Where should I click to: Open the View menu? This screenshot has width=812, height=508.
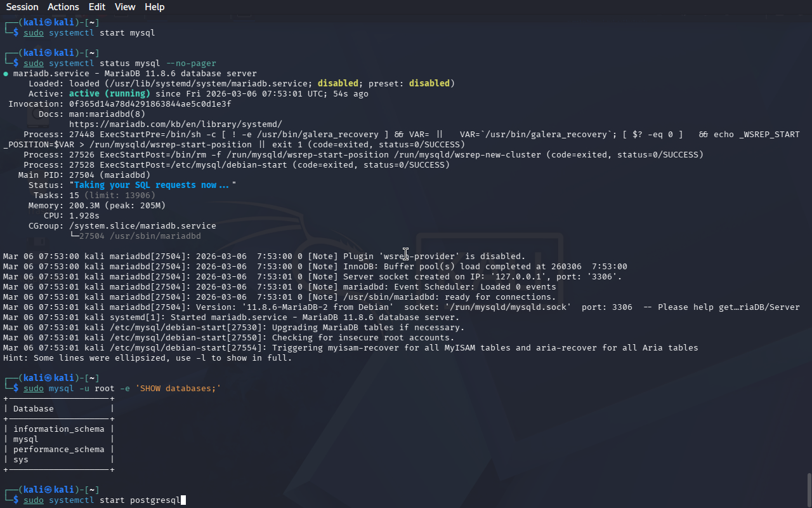point(125,7)
